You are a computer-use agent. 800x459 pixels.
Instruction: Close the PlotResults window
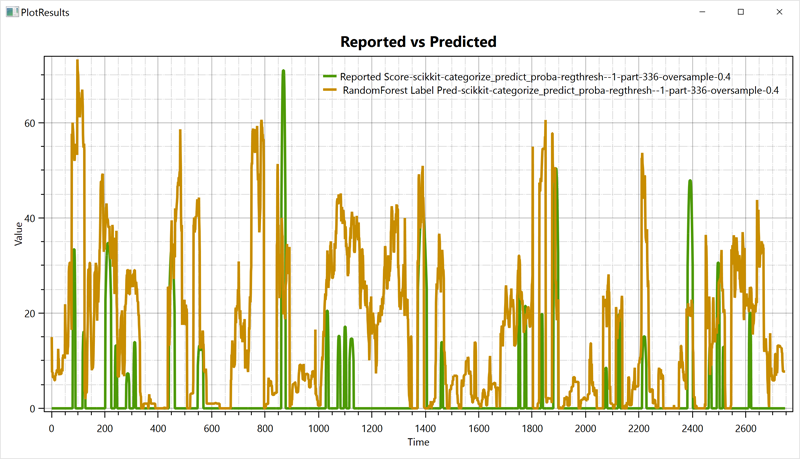[x=779, y=12]
